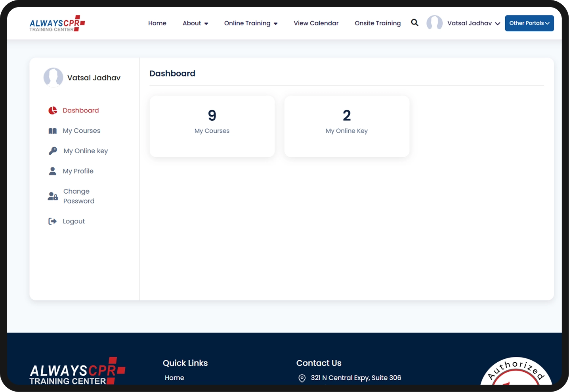Viewport: 569px width, 392px height.
Task: Click the Logout arrow icon
Action: (52, 221)
